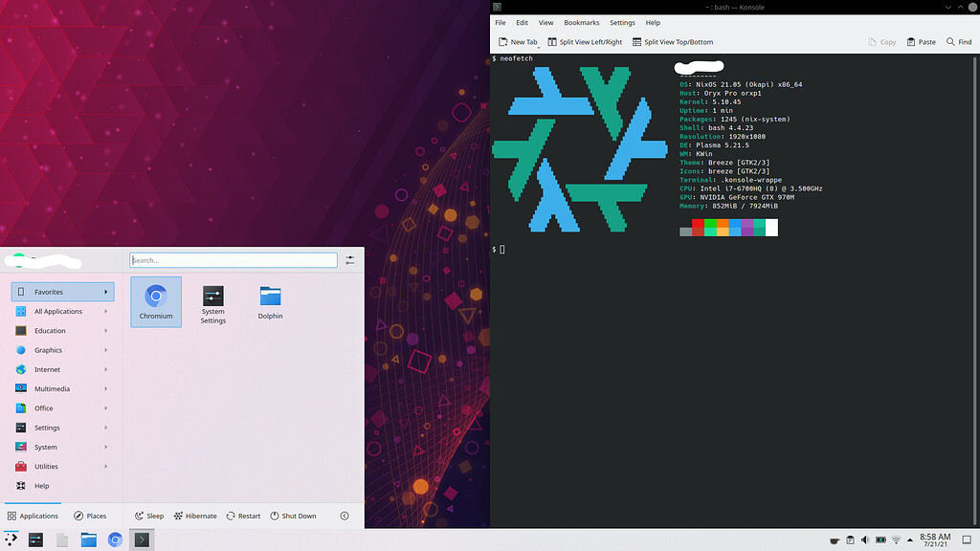Image resolution: width=980 pixels, height=551 pixels.
Task: Click the launcher search field
Action: (234, 259)
